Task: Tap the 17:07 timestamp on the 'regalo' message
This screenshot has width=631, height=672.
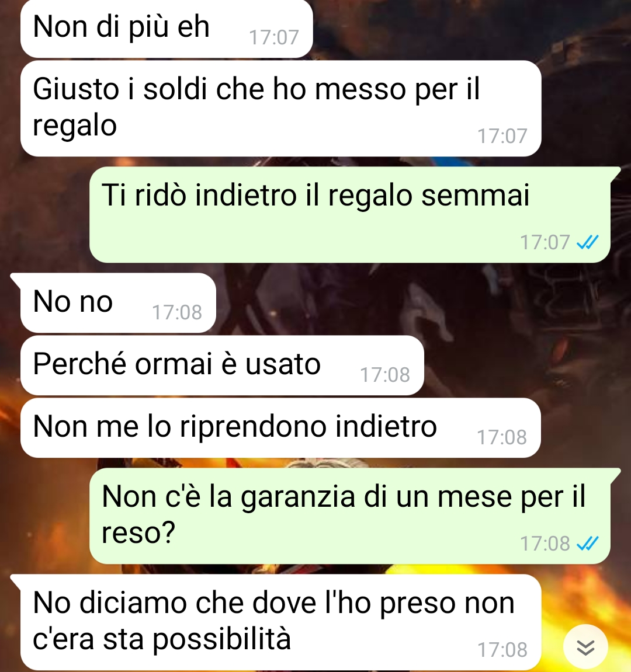Action: [502, 136]
